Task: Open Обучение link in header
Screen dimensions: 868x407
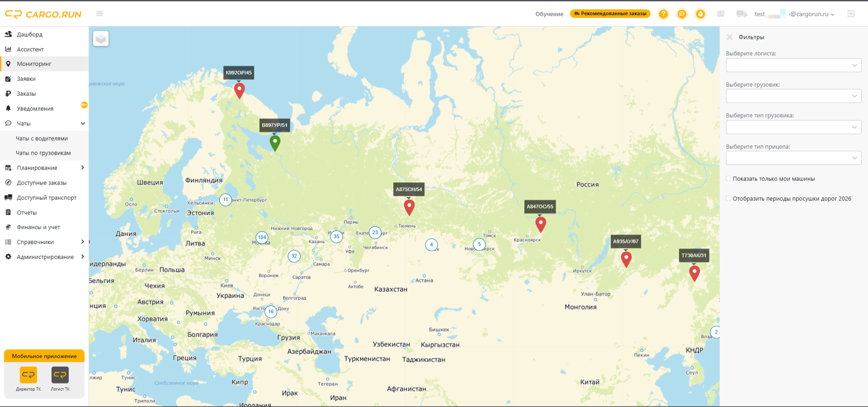Action: [x=549, y=14]
